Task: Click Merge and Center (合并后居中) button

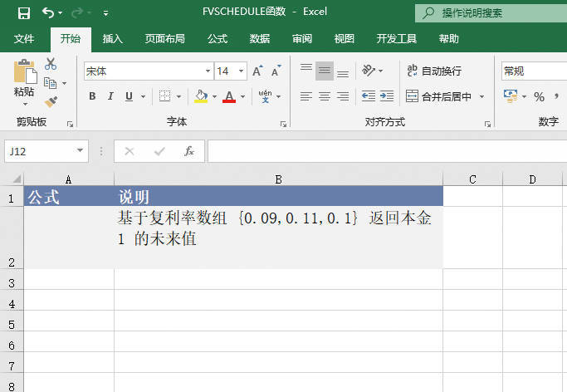Action: coord(440,96)
